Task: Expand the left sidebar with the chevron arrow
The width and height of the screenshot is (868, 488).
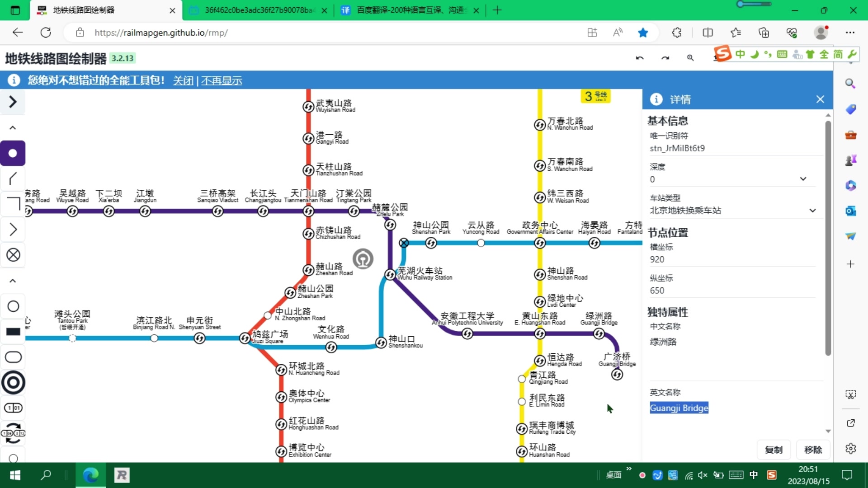Action: pyautogui.click(x=13, y=102)
